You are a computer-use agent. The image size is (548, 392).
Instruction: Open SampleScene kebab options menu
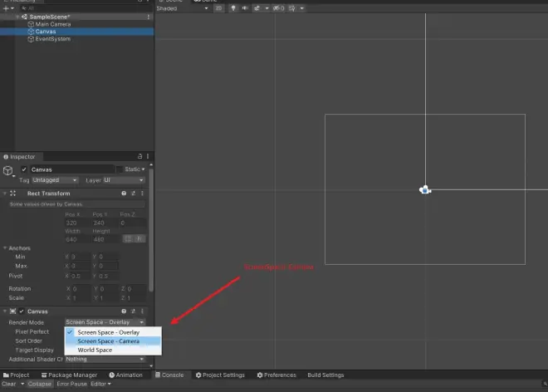tap(148, 17)
